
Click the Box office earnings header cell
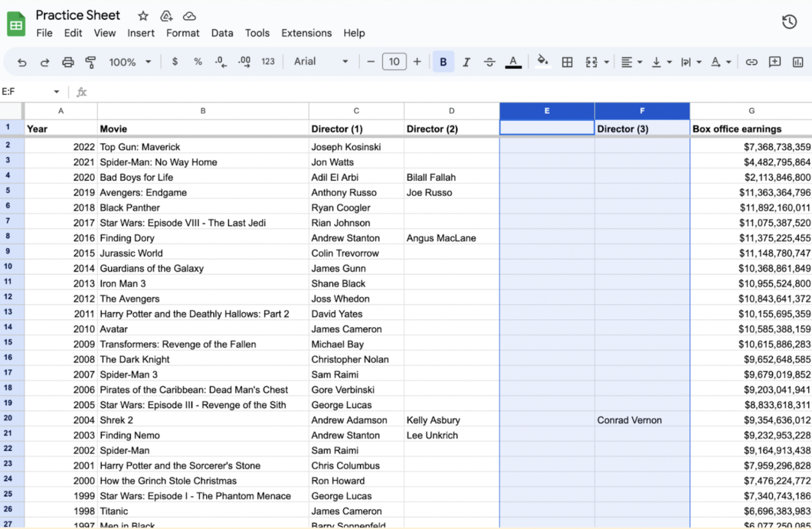coord(751,129)
